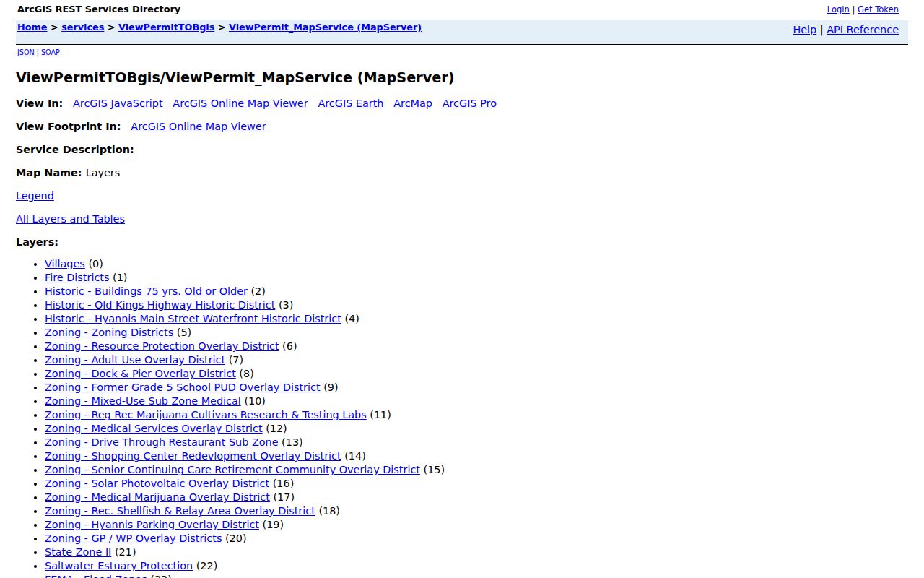Open GP / WP Overlay Districts layer

134,538
